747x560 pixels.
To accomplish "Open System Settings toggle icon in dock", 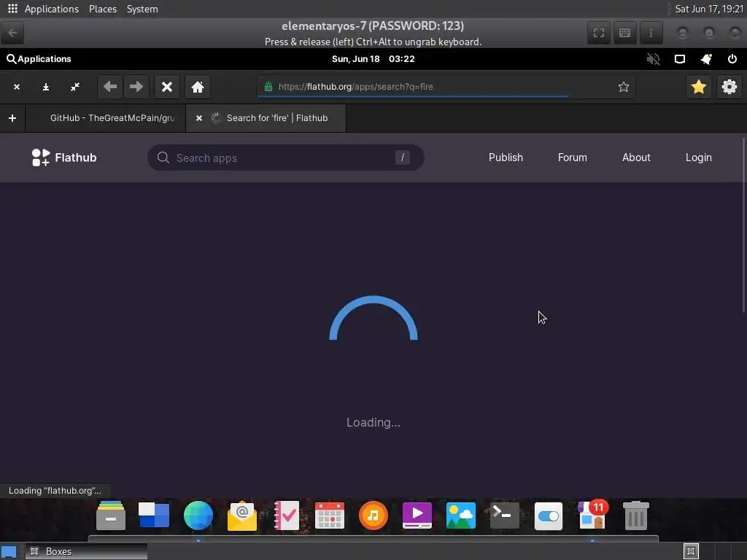I will pos(549,516).
